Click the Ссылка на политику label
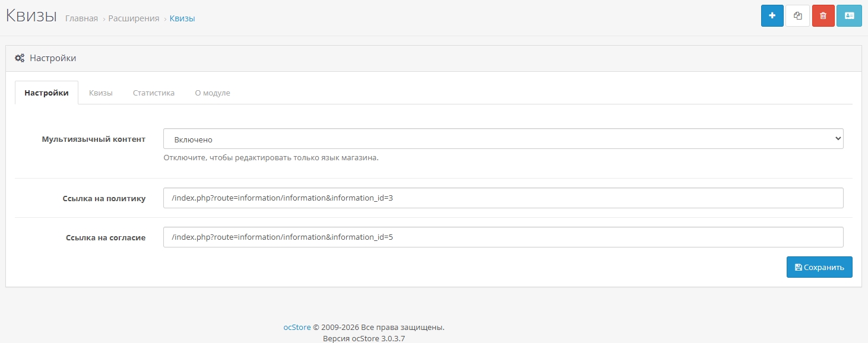This screenshot has height=343, width=868. (104, 199)
